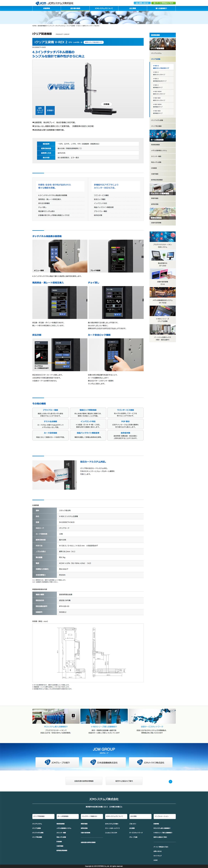Open カウンター機器 in the right sidebar

click(x=163, y=156)
